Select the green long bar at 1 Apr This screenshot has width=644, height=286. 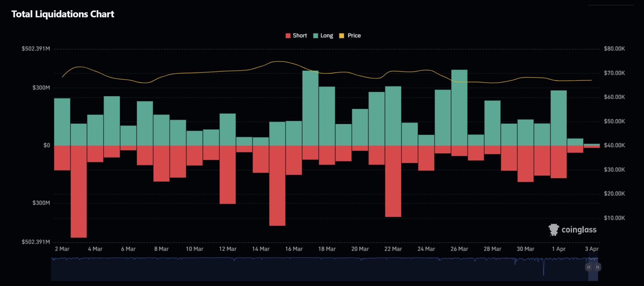tap(558, 118)
